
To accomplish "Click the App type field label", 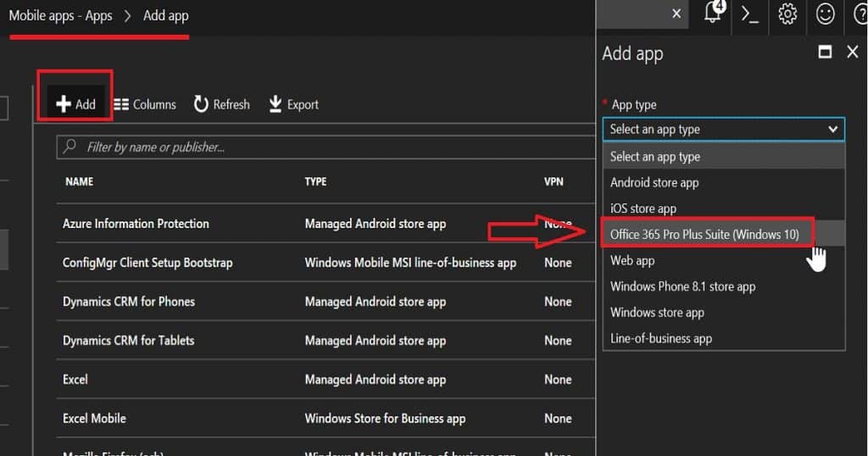I will [x=634, y=104].
